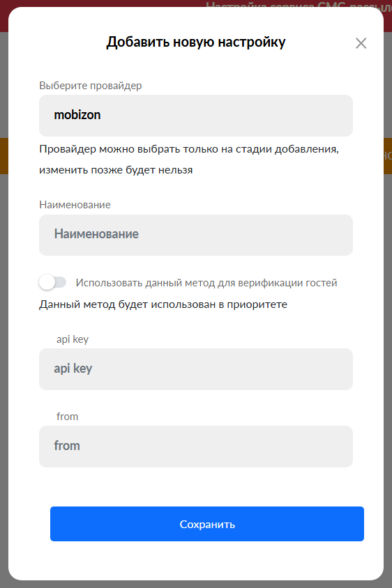
Task: Click the orange bar at the left edge
Action: [3, 156]
